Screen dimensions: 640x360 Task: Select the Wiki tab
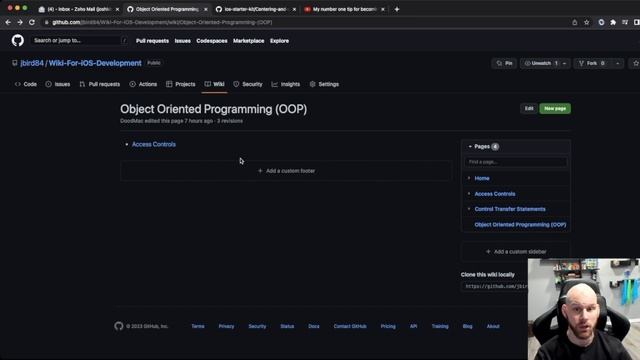pyautogui.click(x=214, y=84)
